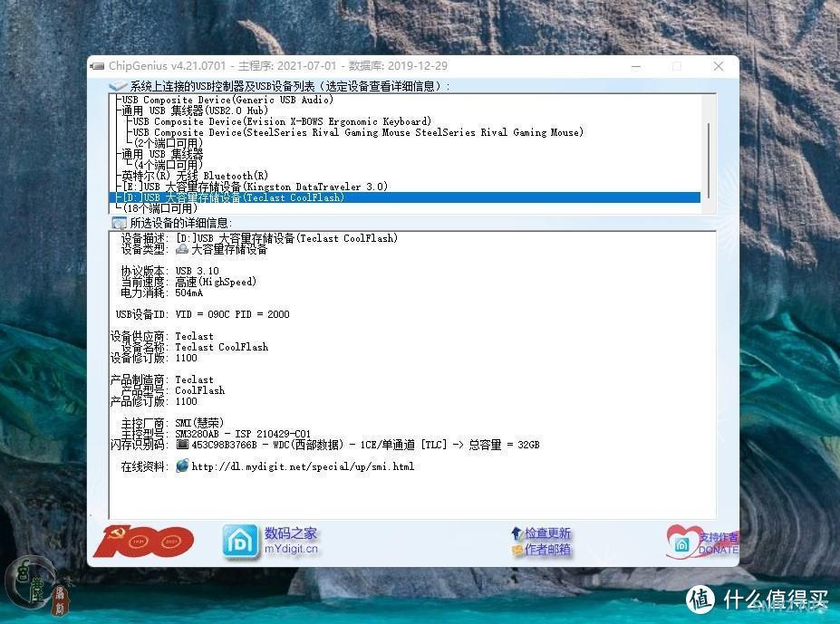
Task: Click the DONATE heart icon
Action: [x=681, y=542]
